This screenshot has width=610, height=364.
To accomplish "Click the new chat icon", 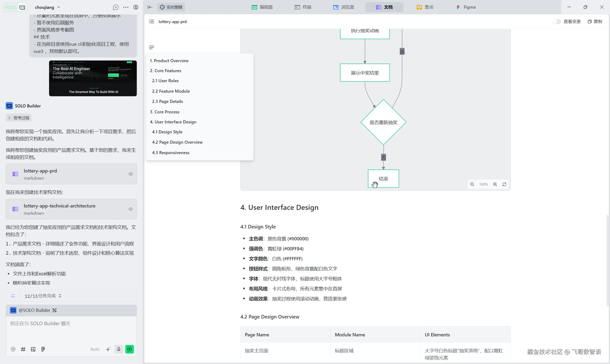I will click(116, 7).
